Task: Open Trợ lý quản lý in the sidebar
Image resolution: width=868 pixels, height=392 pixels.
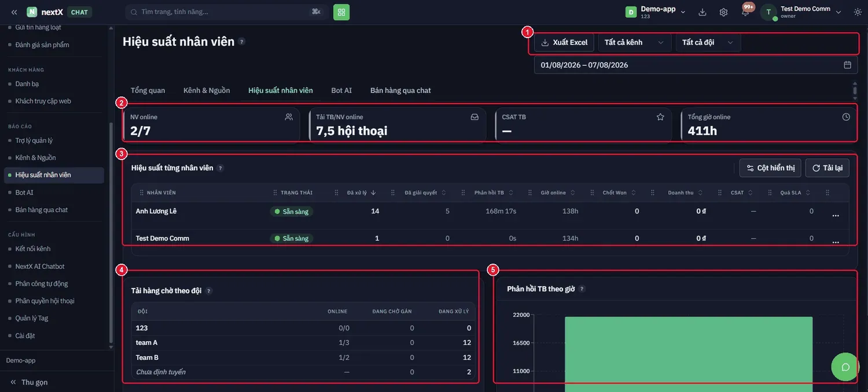Action: (x=34, y=140)
